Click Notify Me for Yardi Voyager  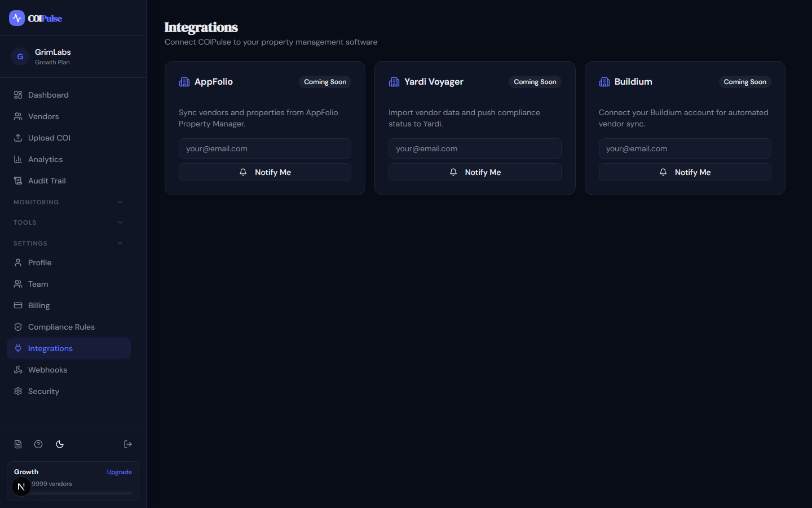pyautogui.click(x=475, y=172)
